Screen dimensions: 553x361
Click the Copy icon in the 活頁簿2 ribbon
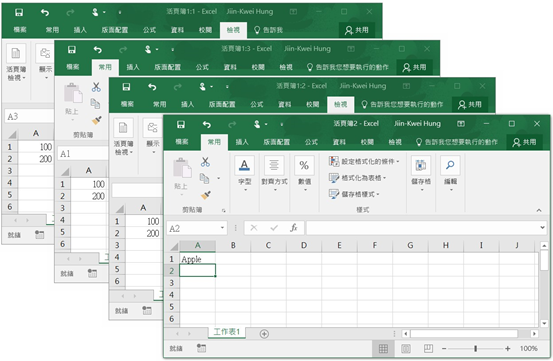click(x=205, y=178)
